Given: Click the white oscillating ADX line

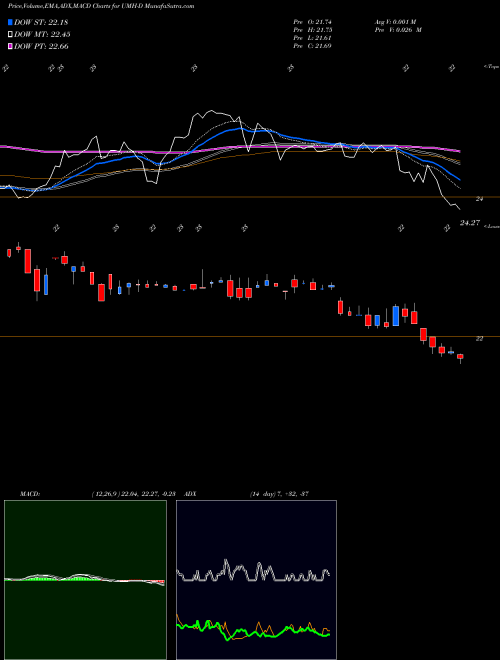Looking at the screenshot, I should click(253, 572).
